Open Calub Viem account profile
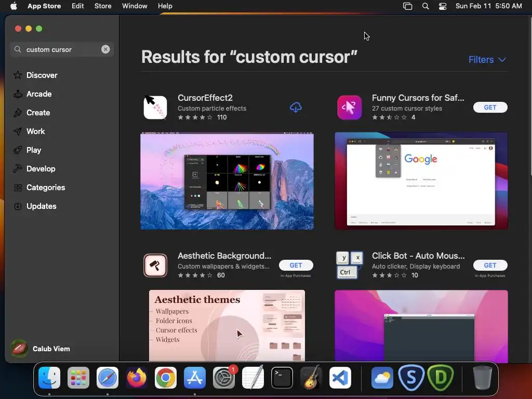532x399 pixels. point(40,349)
